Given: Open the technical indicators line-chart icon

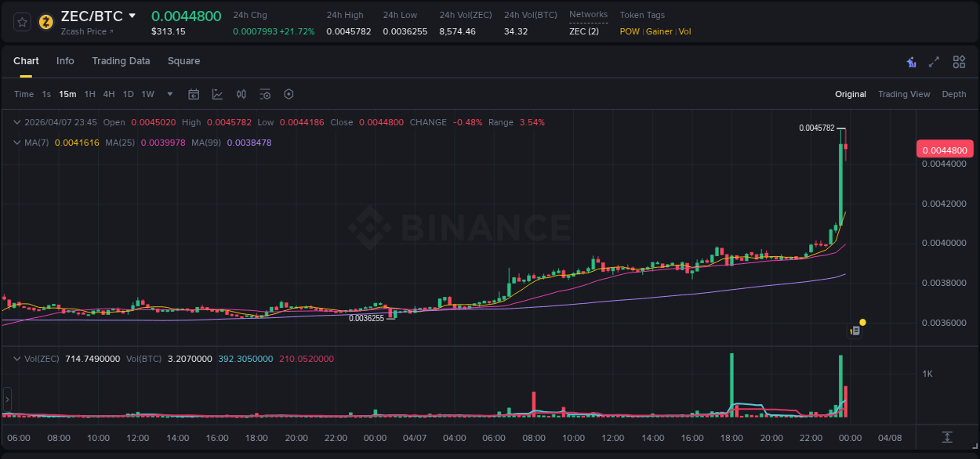Looking at the screenshot, I should tap(217, 94).
